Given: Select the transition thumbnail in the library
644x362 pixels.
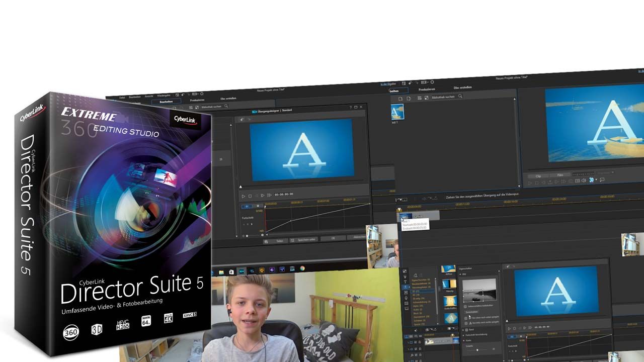Looking at the screenshot, I should pyautogui.click(x=397, y=112).
